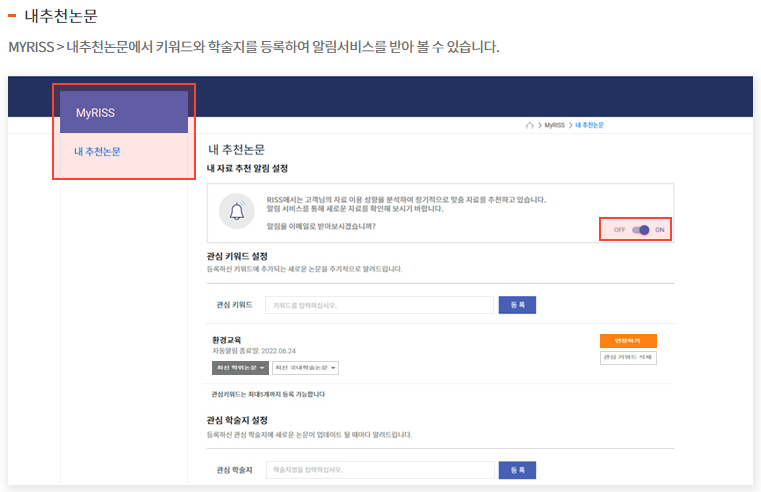Open the 최신 국내학술논문 dropdown
The width and height of the screenshot is (761, 492).
[x=305, y=368]
